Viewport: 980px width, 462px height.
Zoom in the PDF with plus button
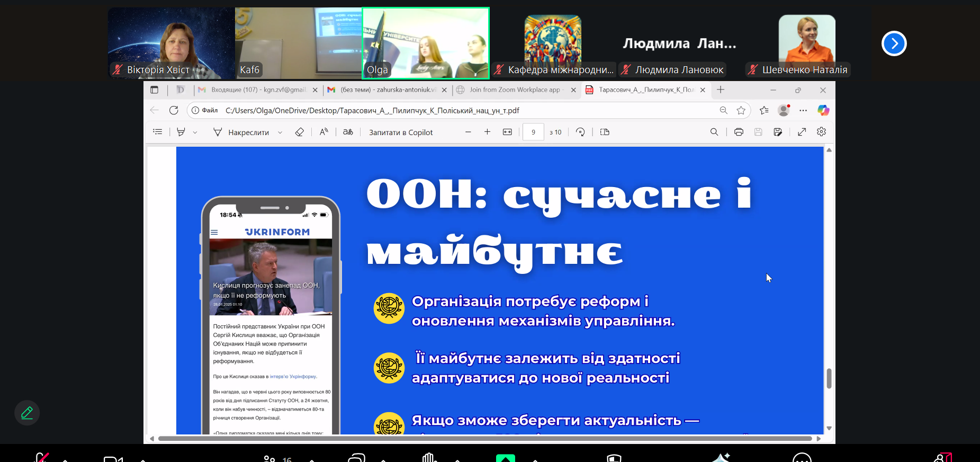coord(487,132)
